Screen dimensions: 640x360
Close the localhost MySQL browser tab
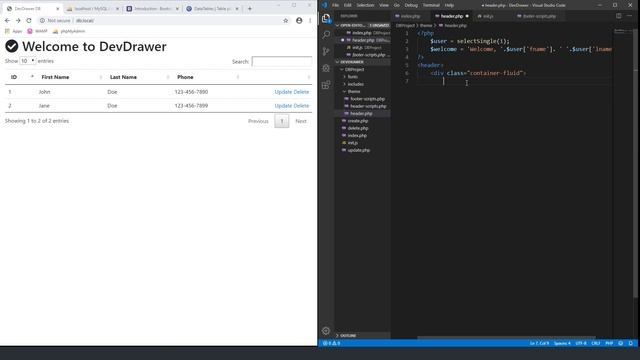118,9
